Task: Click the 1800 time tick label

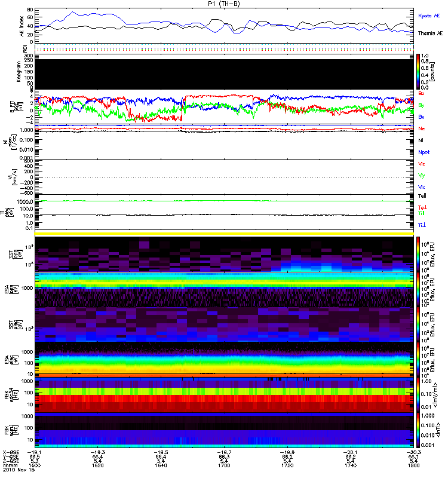Action: [x=413, y=465]
